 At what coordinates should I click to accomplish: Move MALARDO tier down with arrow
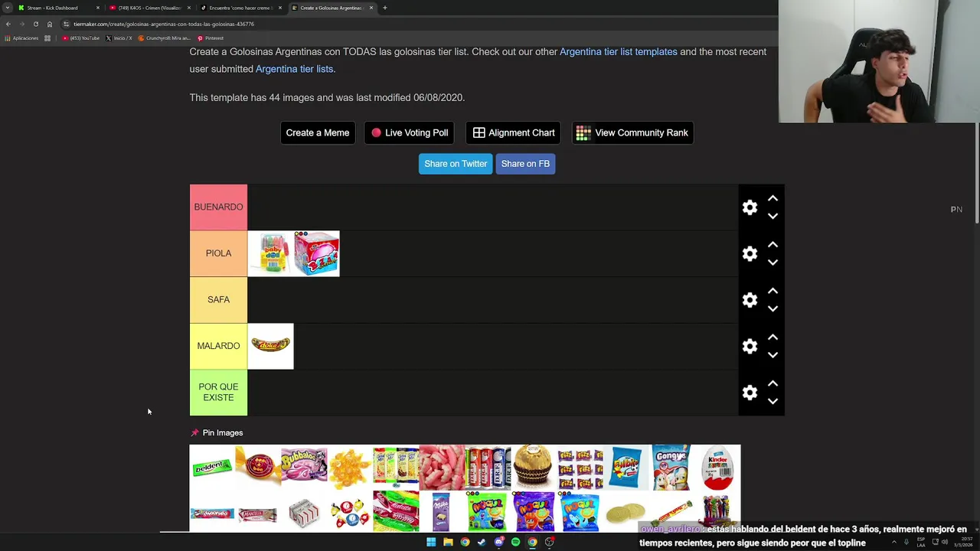(x=773, y=355)
